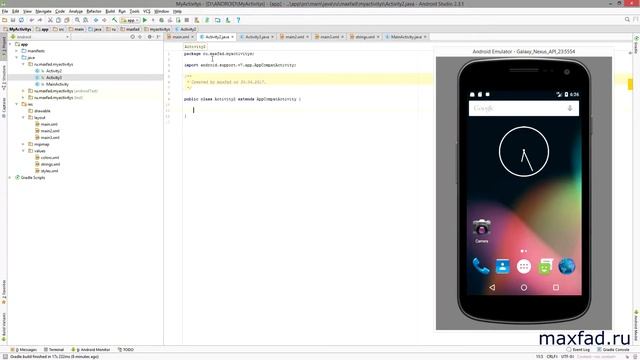Image resolution: width=640 pixels, height=360 pixels.
Task: Click the Redo toolbar arrow
Action: (40, 20)
